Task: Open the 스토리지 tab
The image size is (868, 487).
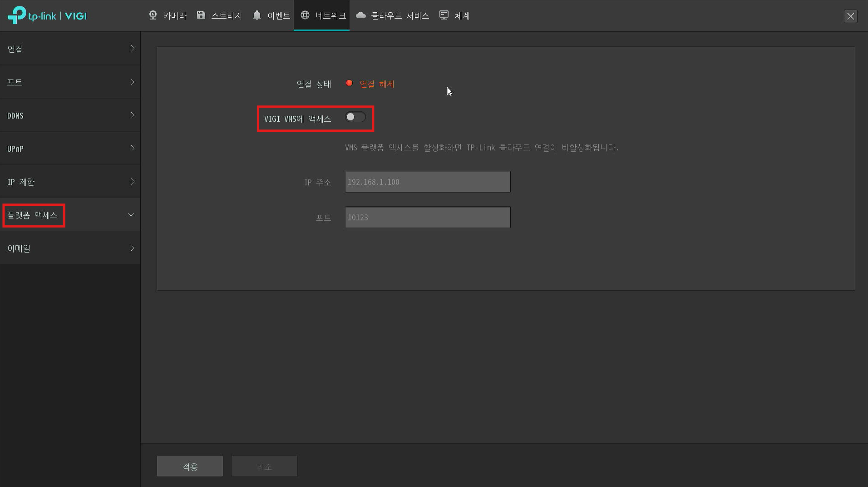Action: [226, 16]
